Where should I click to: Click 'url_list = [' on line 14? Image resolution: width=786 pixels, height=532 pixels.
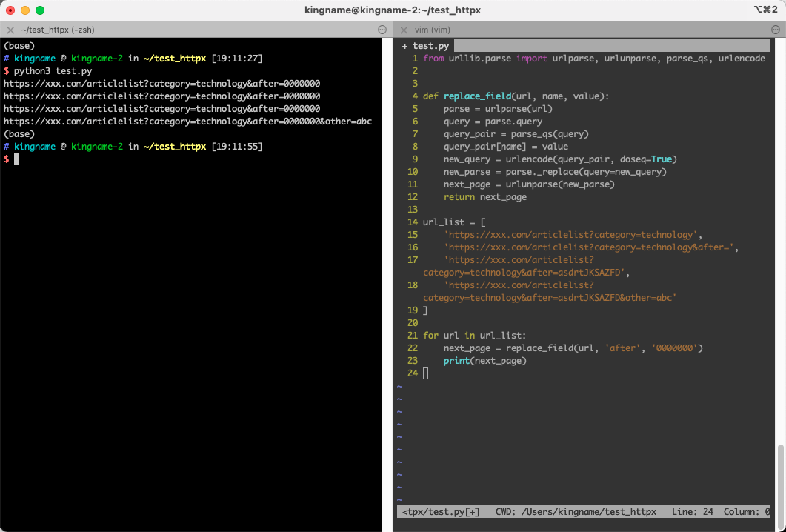click(x=454, y=222)
